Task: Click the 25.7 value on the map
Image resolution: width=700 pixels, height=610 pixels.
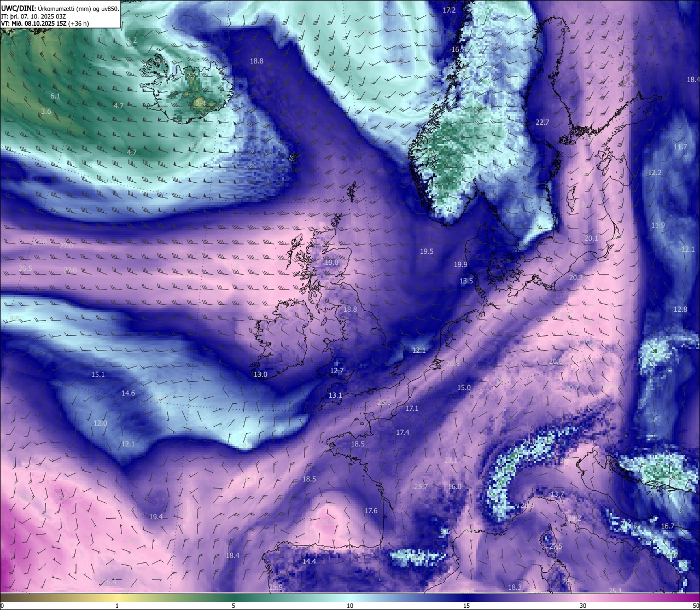Action: coord(421,487)
